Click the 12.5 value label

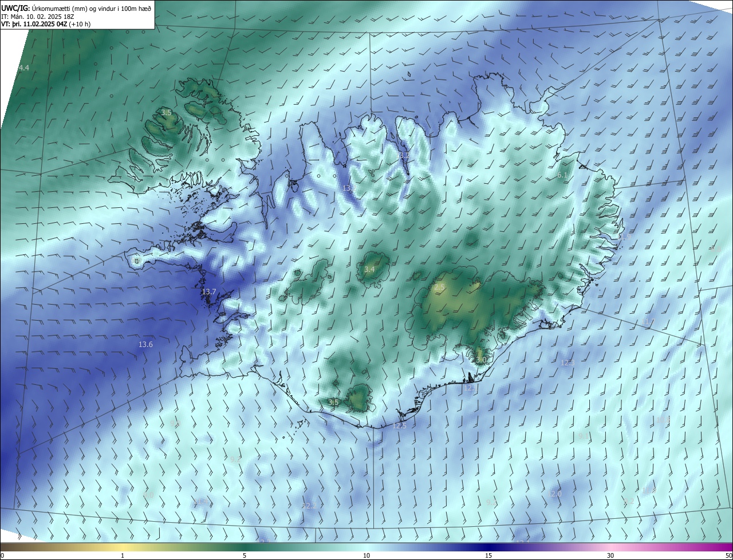[x=400, y=425]
